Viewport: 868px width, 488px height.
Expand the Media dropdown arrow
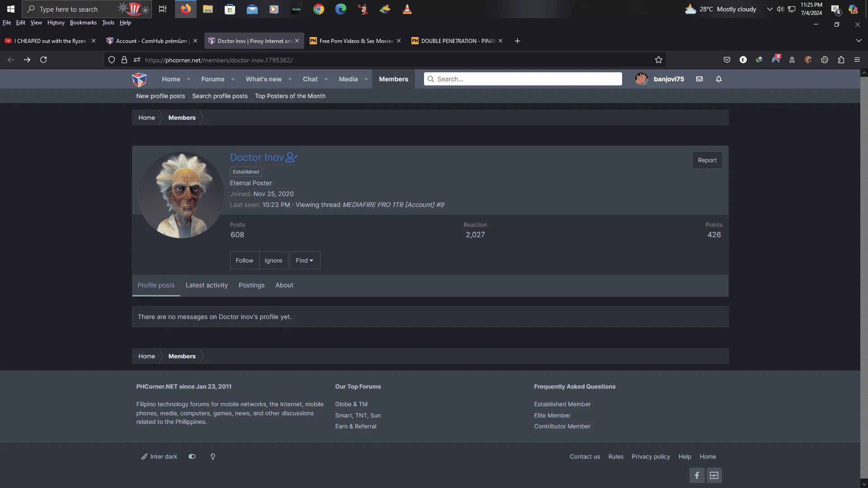[366, 80]
